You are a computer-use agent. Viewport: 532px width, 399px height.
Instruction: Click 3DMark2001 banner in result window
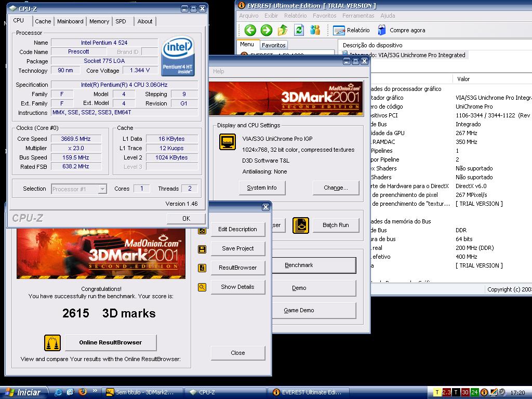[101, 253]
